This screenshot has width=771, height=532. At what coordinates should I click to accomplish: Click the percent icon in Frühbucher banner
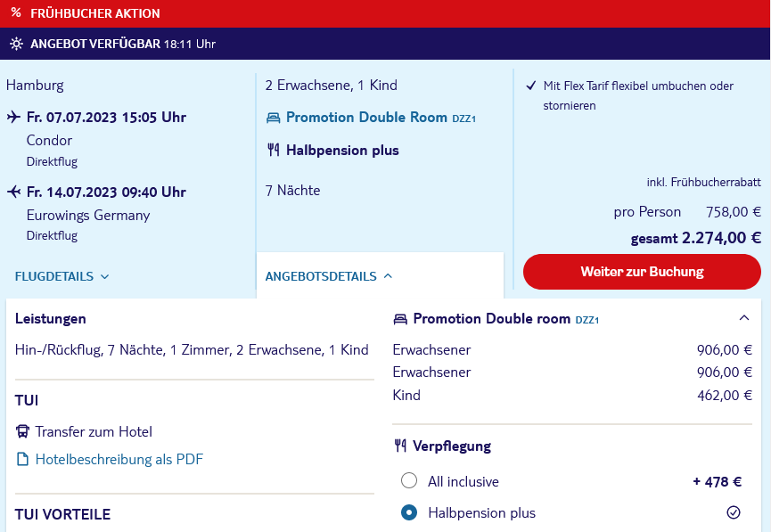tap(16, 12)
